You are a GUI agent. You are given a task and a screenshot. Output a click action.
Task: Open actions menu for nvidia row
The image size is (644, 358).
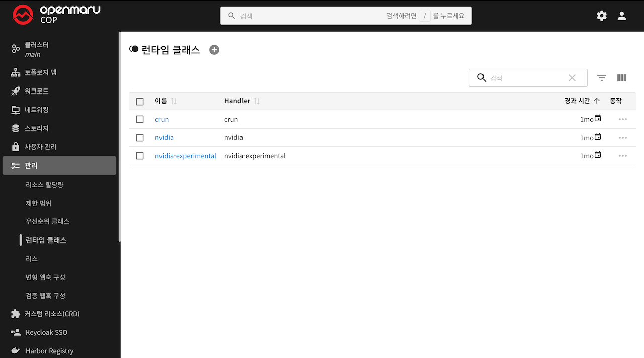(x=623, y=138)
